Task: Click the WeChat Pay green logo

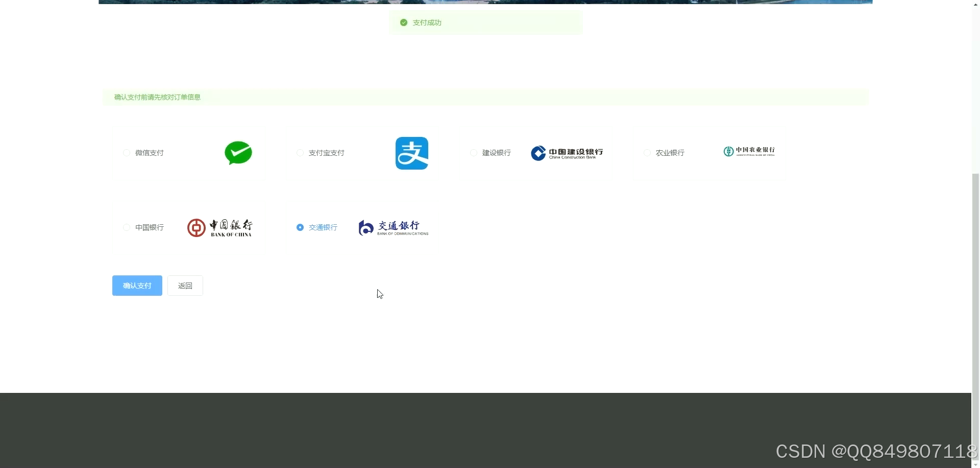Action: tap(238, 153)
